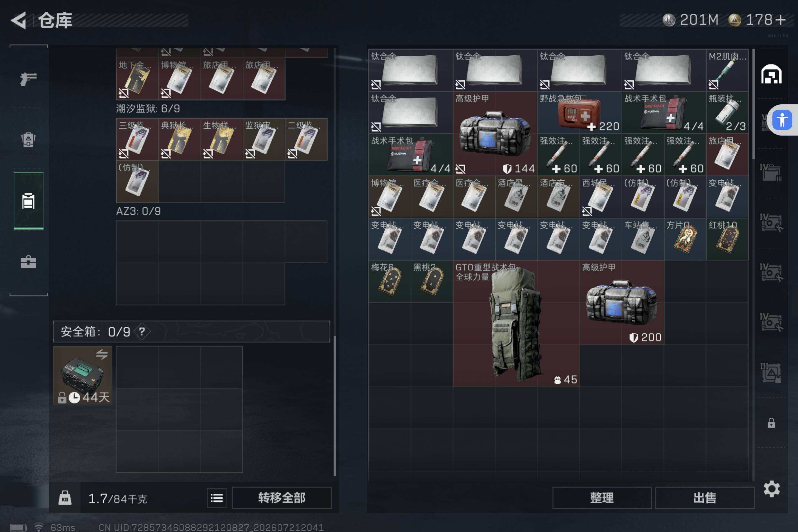Select the main warehouse home icon

coord(771,74)
